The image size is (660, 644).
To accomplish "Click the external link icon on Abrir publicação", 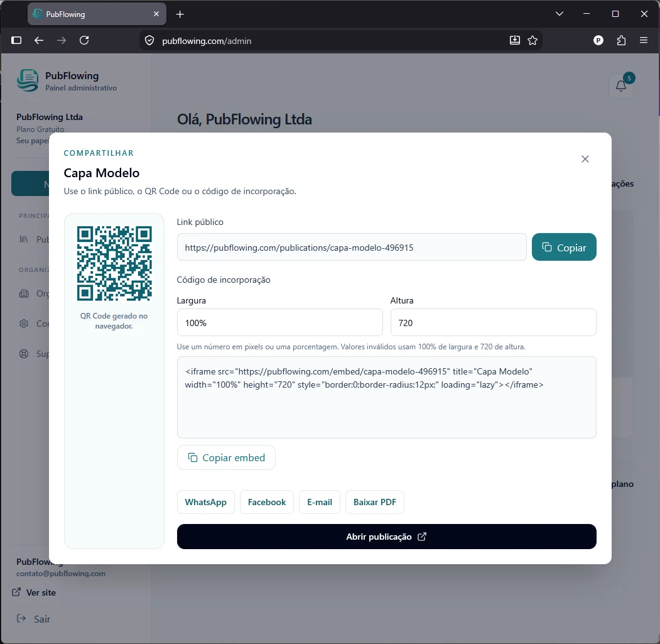I will tap(422, 536).
